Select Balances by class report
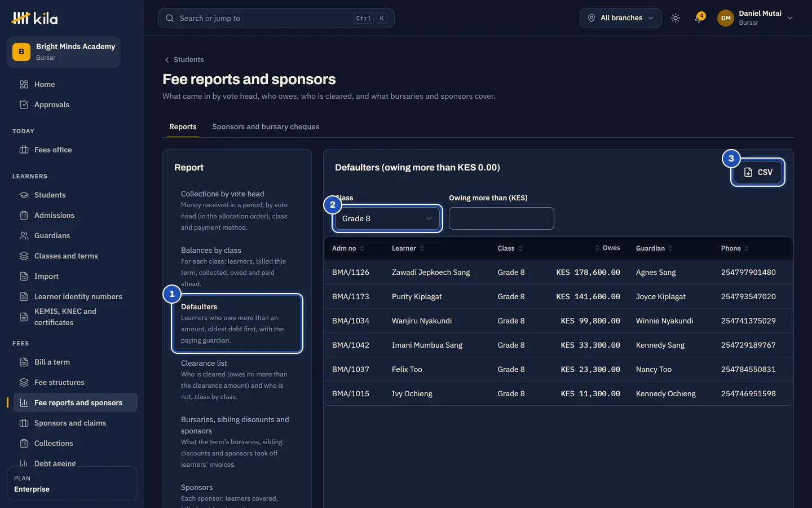Screen dimensions: 812x508 (237, 267)
